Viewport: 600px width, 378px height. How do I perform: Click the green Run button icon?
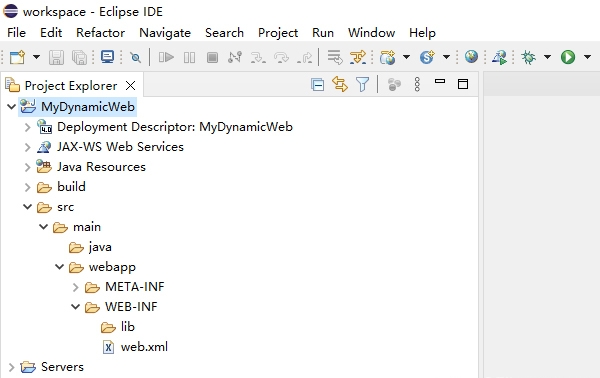[x=568, y=57]
